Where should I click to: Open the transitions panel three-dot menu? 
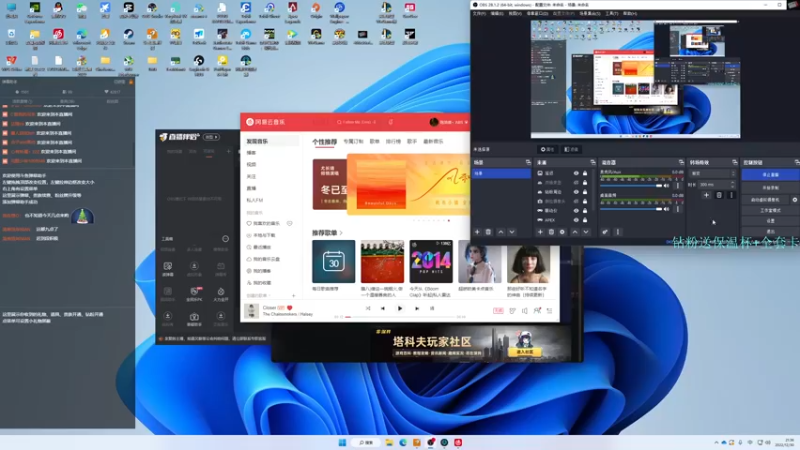click(x=731, y=195)
